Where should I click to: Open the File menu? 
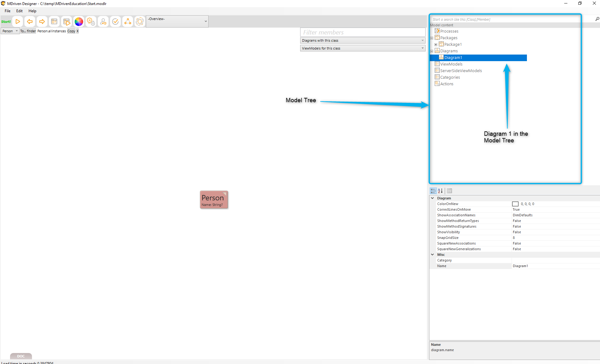click(8, 11)
